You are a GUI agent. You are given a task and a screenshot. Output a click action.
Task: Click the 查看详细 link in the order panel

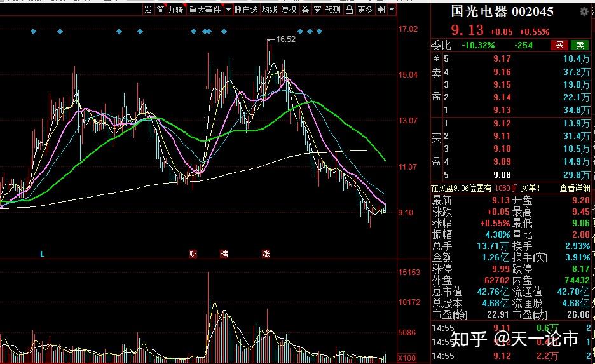tap(575, 188)
